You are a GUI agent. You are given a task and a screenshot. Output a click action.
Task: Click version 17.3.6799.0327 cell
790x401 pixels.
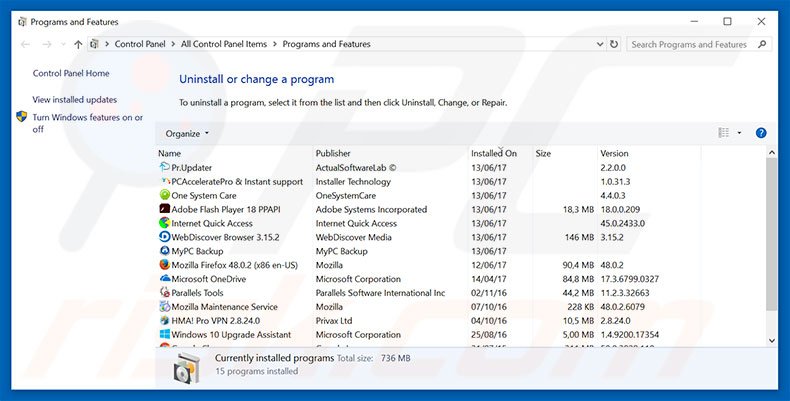(x=630, y=279)
